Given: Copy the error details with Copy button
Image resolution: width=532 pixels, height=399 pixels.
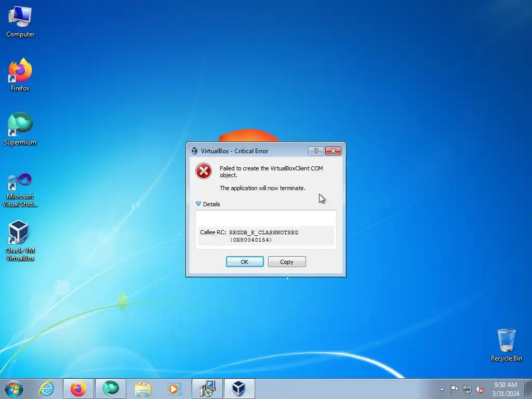Looking at the screenshot, I should tap(287, 262).
